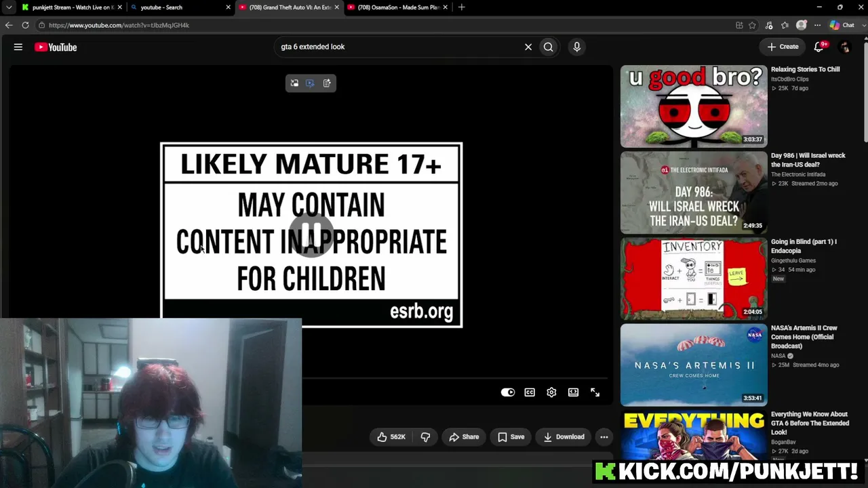This screenshot has height=488, width=868.
Task: Open NASA's Artemis II thumbnail
Action: [x=694, y=365]
